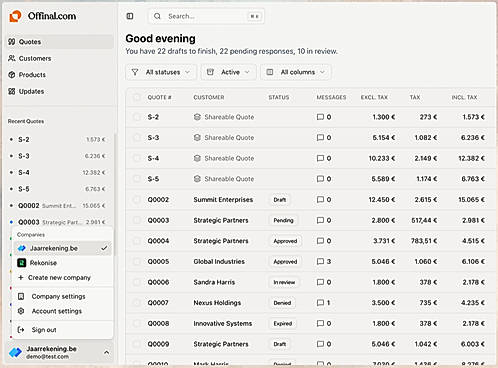Click the shareable quote icon for S-4
This screenshot has height=368, width=498.
pyautogui.click(x=197, y=158)
